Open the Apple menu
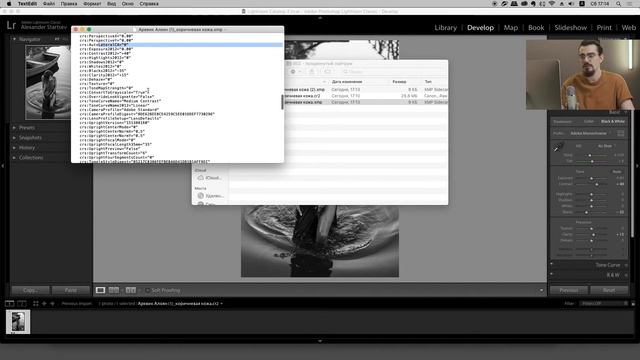 [9, 4]
